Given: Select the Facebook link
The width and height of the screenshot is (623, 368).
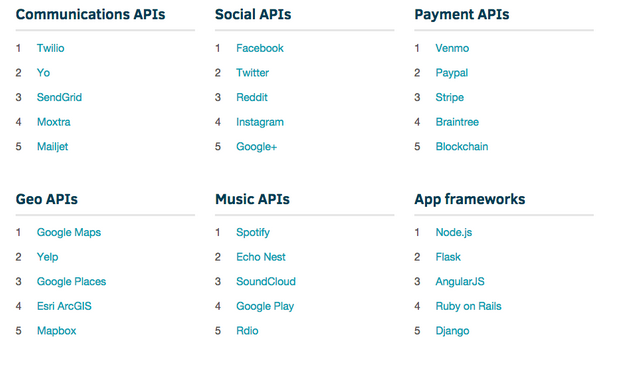Looking at the screenshot, I should point(260,48).
